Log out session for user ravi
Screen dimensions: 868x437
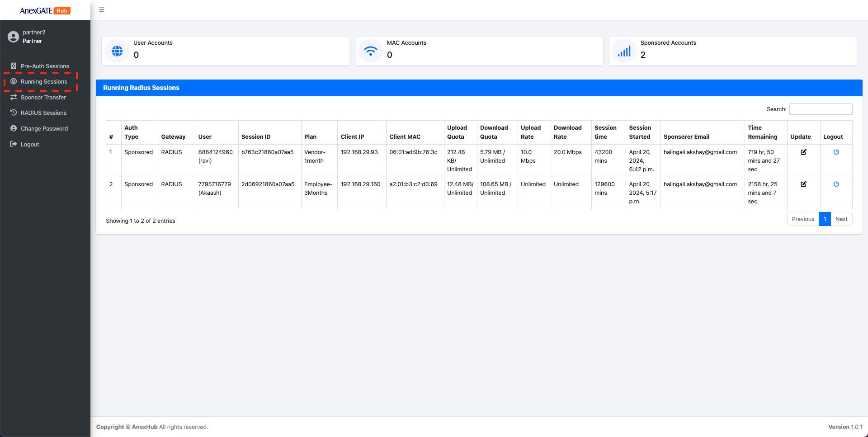pos(836,152)
